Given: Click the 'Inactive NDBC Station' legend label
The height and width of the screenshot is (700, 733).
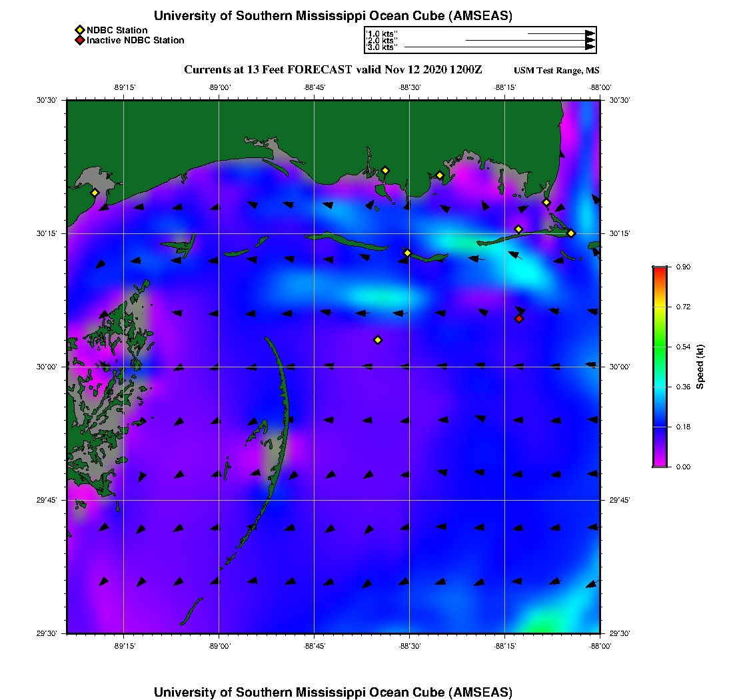Looking at the screenshot, I should click(x=135, y=40).
